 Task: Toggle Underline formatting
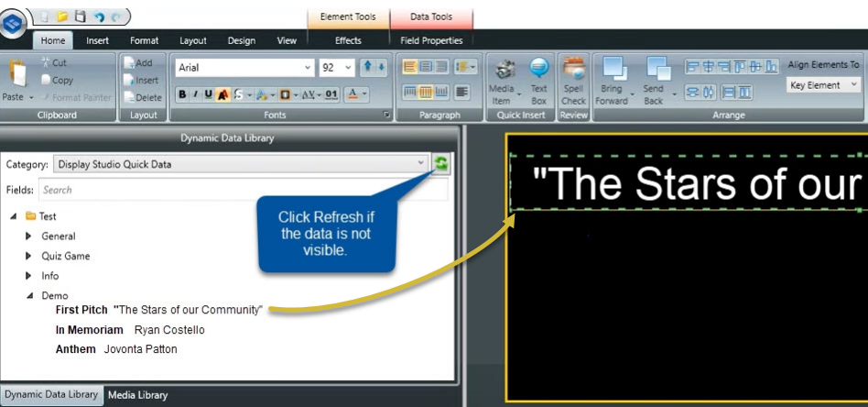(208, 94)
